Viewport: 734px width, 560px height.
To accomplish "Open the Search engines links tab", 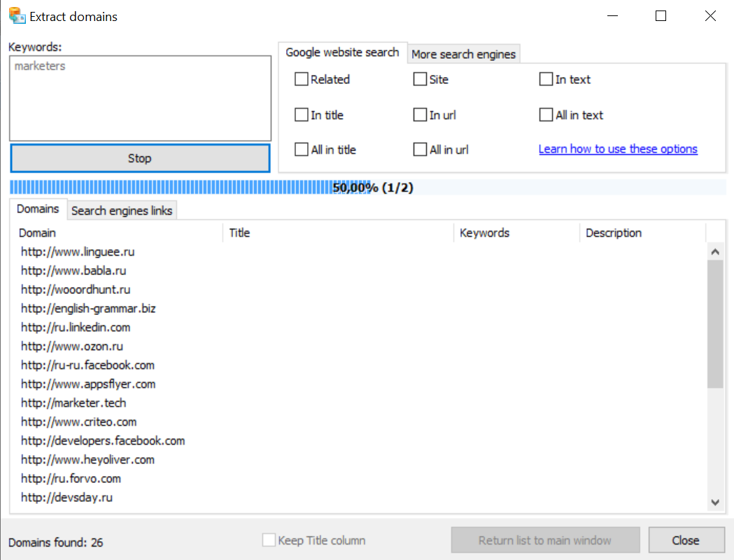I will tap(122, 210).
